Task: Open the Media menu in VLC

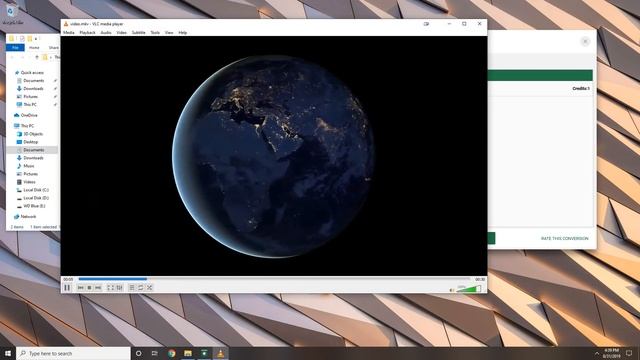Action: (69, 32)
